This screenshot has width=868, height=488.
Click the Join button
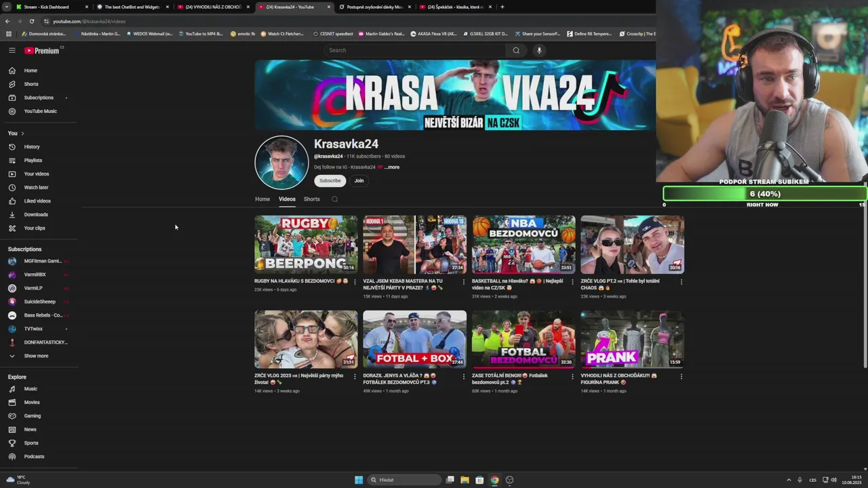[359, 180]
